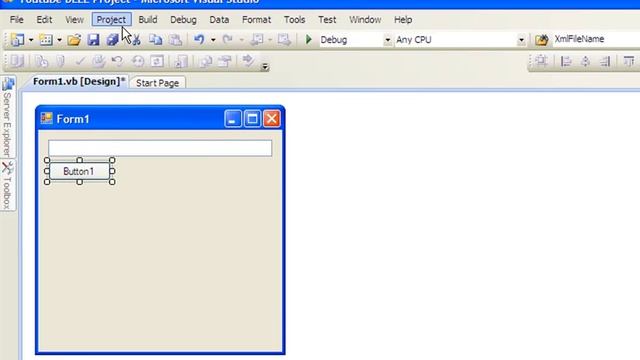
Task: Click the Align Lefts layout icon
Action: point(566,61)
